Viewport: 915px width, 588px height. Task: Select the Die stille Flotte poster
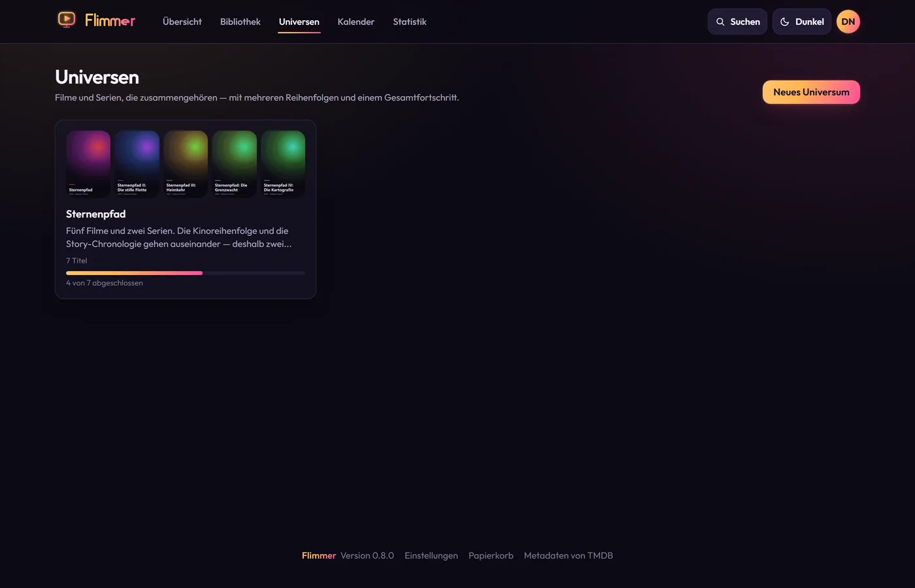click(137, 164)
